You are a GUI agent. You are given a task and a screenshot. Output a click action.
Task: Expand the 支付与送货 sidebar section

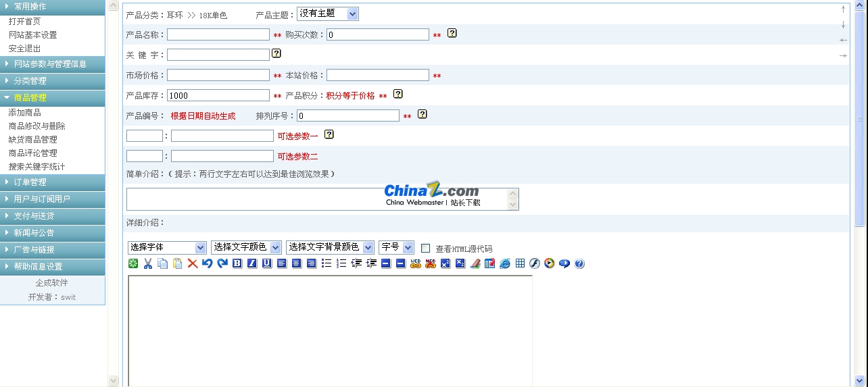pos(53,216)
